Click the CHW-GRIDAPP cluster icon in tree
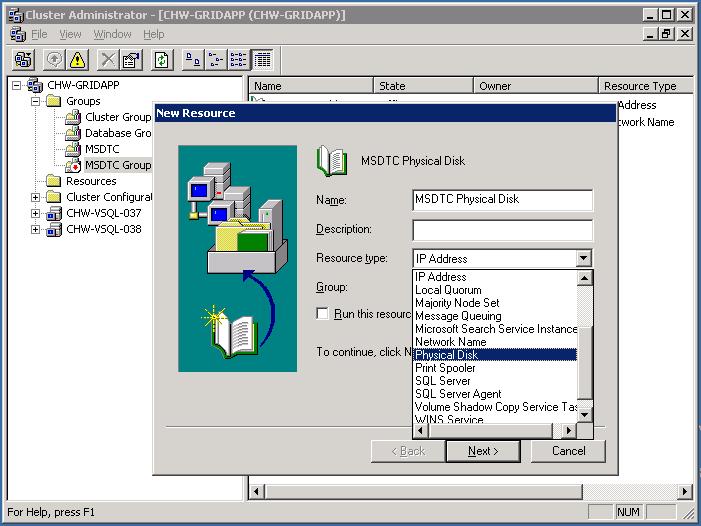This screenshot has width=701, height=526. click(x=35, y=85)
